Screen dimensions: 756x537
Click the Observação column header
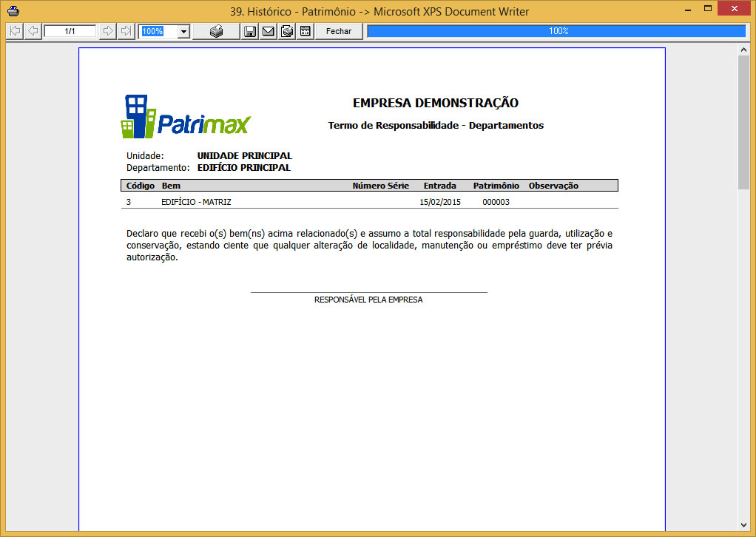553,186
